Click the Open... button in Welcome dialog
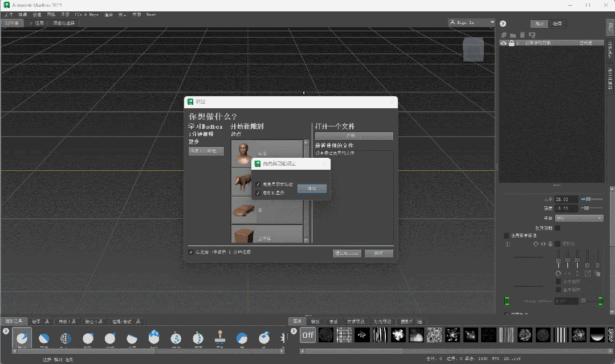This screenshot has width=615, height=364. point(354,136)
